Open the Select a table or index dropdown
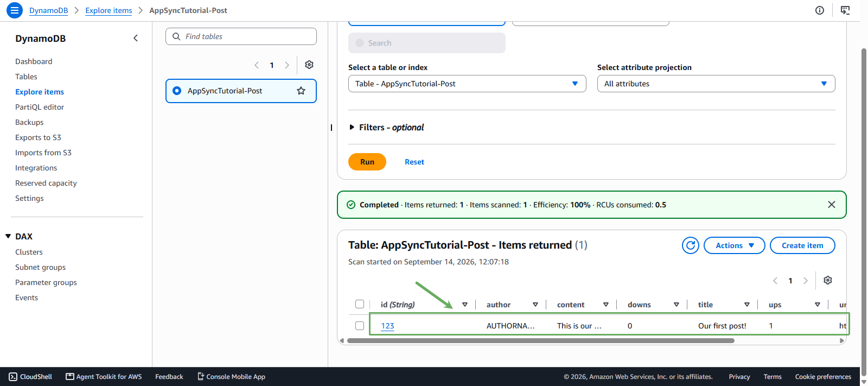Screen dimensions: 868x386 [x=467, y=84]
